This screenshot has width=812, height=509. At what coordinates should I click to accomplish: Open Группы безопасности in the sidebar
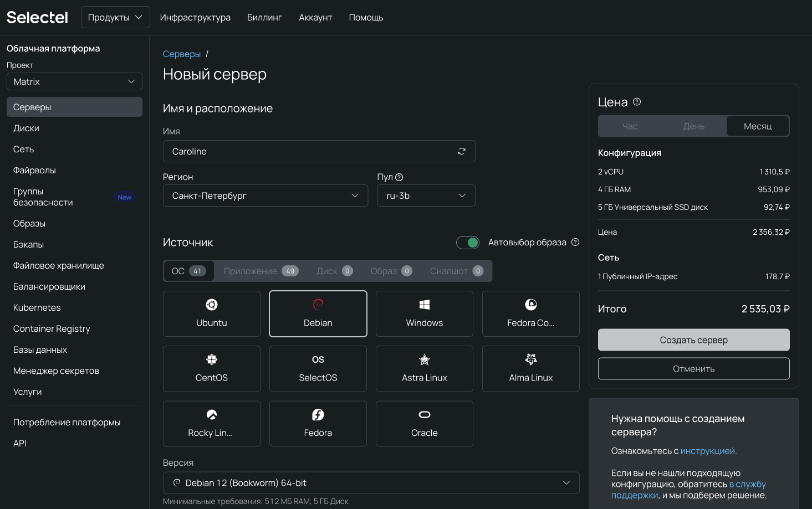(74, 197)
